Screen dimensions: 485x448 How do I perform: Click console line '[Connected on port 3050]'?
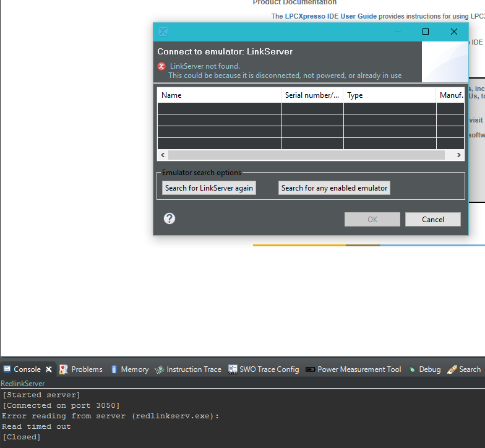tap(61, 406)
